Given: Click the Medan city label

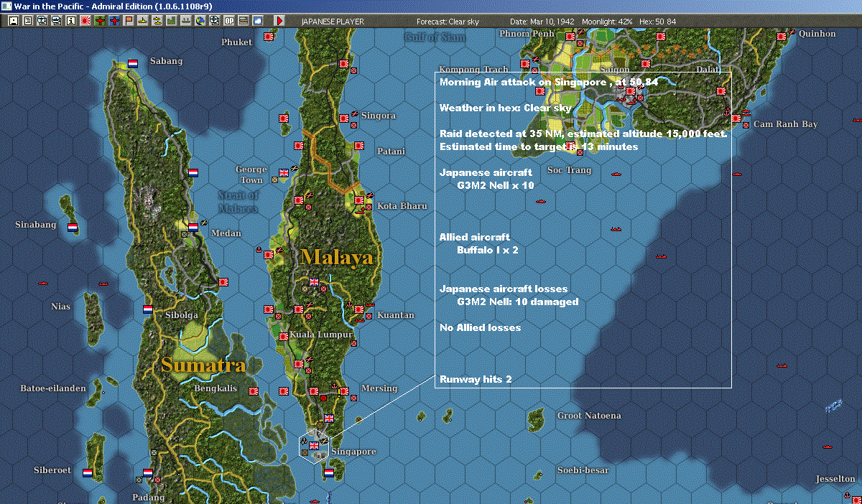Looking at the screenshot, I should coord(226,233).
